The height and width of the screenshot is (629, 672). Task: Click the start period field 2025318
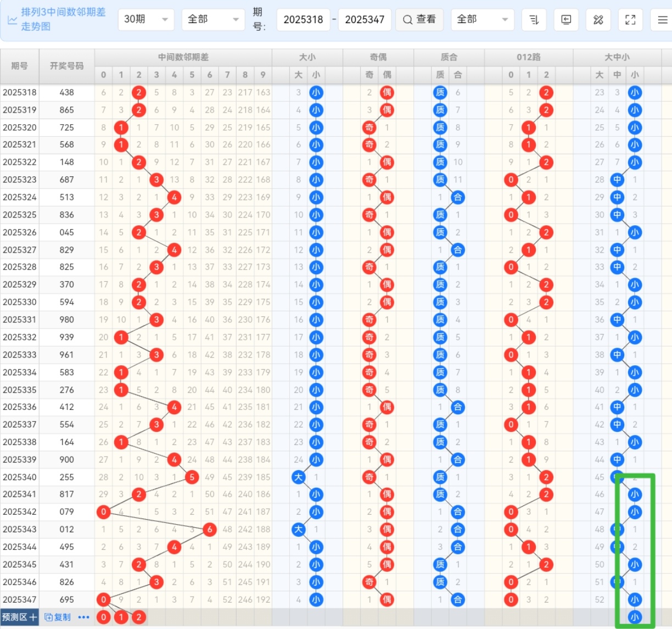tap(303, 20)
